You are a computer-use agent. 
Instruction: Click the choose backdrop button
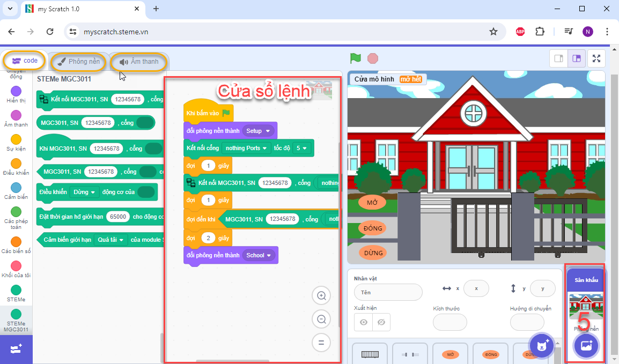coord(586,345)
